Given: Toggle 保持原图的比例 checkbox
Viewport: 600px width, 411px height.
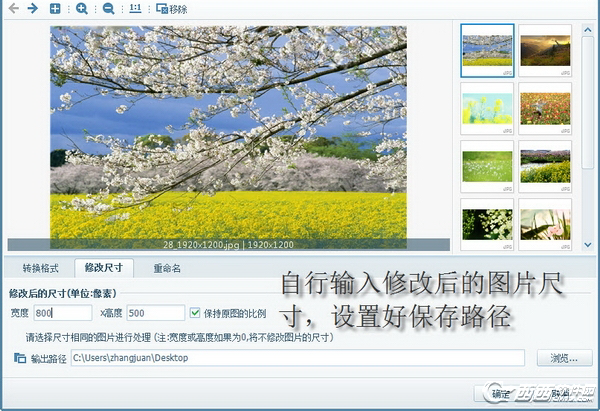Looking at the screenshot, I should pyautogui.click(x=195, y=313).
